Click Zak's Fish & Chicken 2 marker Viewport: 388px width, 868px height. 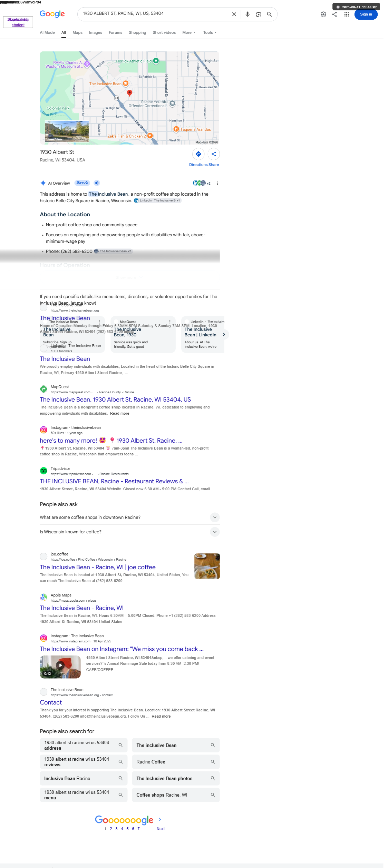(x=150, y=136)
